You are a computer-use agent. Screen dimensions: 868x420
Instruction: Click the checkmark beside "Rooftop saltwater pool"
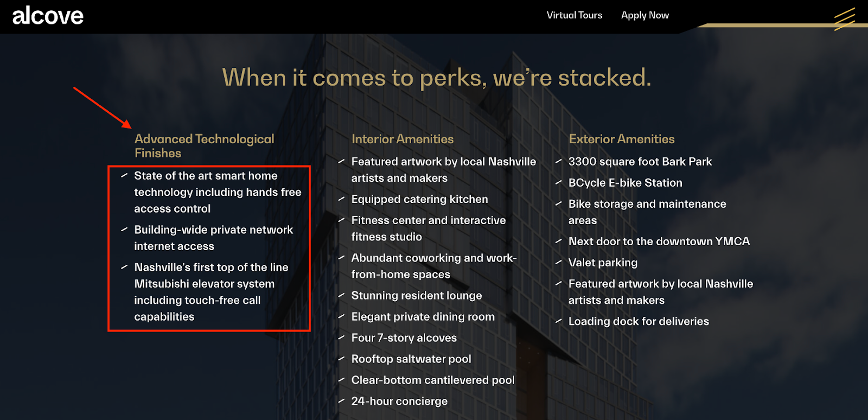coord(341,359)
